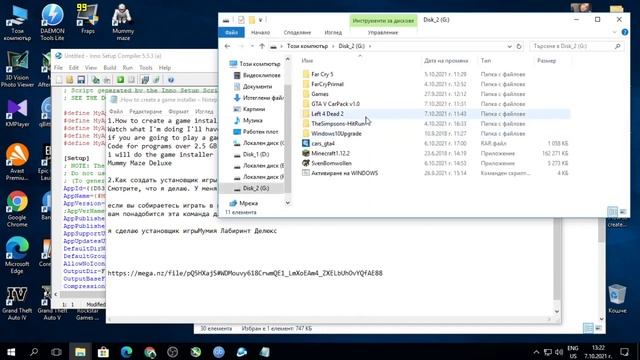Expand the Explorer ribbon chevron
This screenshot has width=640, height=360.
[615, 32]
